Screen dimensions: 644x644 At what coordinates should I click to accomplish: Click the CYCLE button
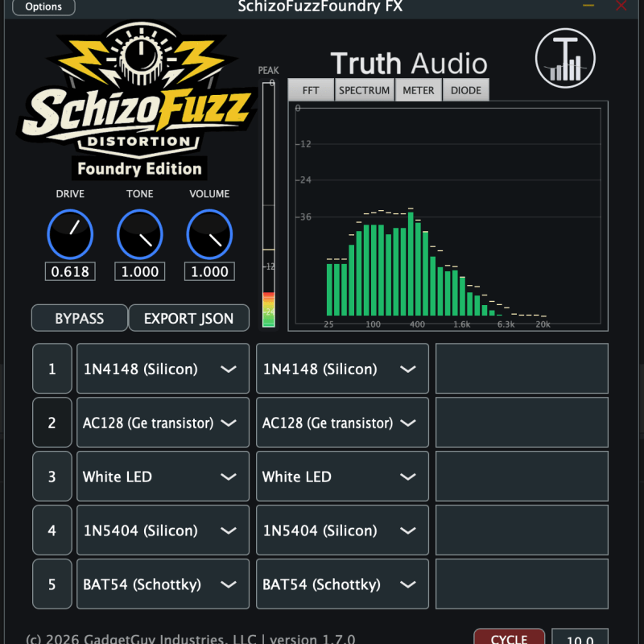click(510, 638)
